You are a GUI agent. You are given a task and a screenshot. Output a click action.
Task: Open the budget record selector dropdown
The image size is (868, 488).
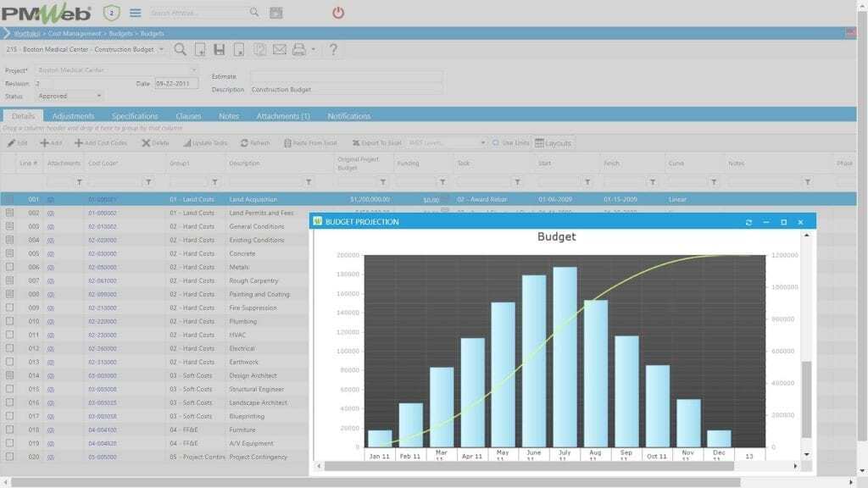pos(161,50)
